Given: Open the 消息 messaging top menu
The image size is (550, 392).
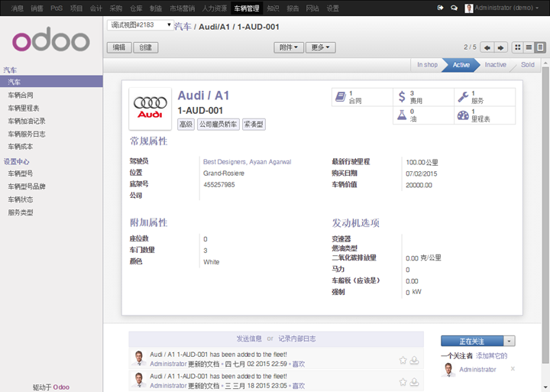Looking at the screenshot, I should point(17,8).
